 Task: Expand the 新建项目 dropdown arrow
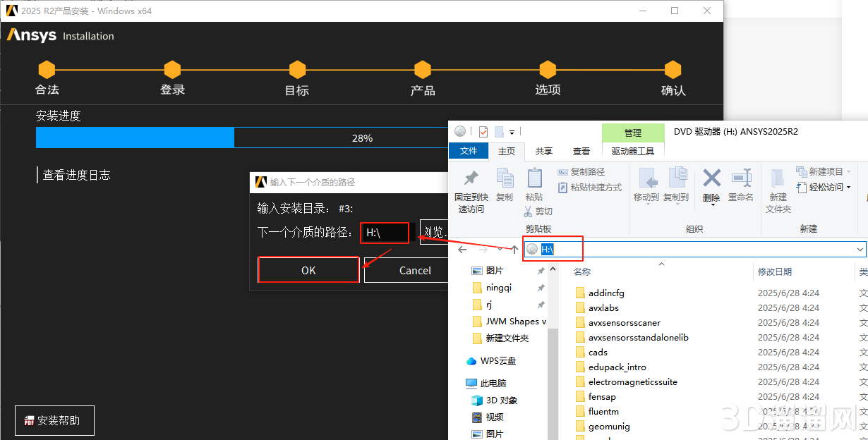pyautogui.click(x=850, y=171)
